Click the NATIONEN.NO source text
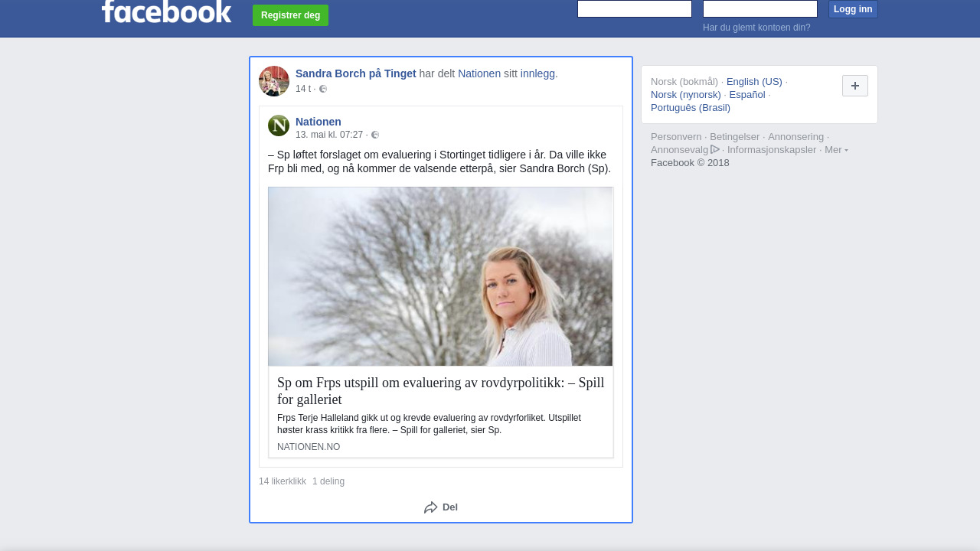980x551 pixels. point(309,447)
